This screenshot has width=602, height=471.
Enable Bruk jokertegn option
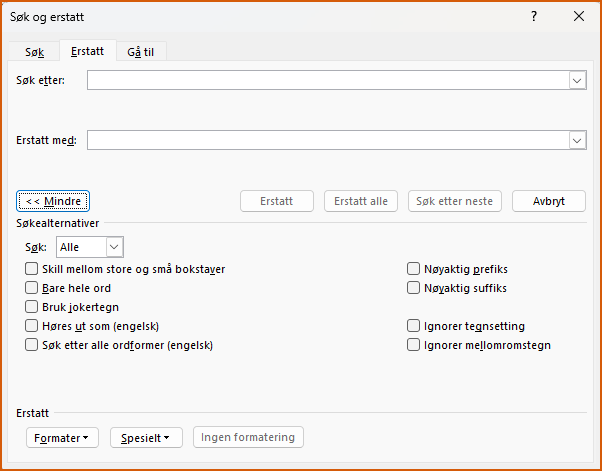pos(32,307)
